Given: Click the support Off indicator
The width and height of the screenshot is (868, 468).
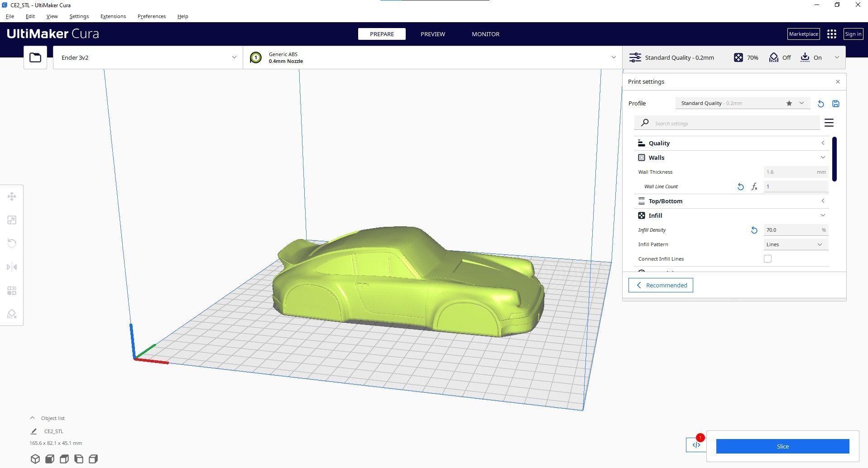Looking at the screenshot, I should 780,57.
